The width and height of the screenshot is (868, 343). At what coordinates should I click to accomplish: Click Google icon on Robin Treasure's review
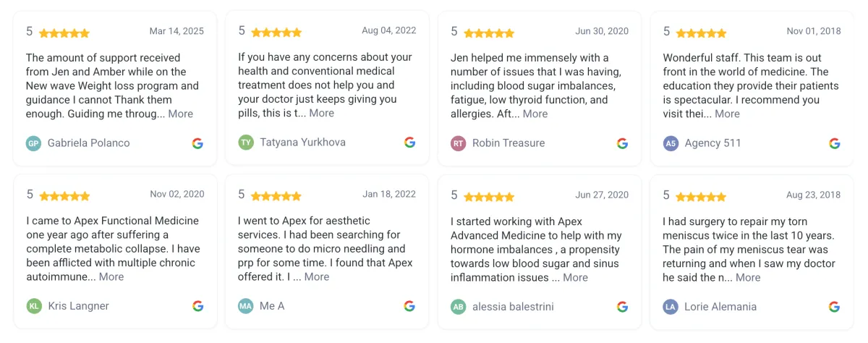pos(622,143)
